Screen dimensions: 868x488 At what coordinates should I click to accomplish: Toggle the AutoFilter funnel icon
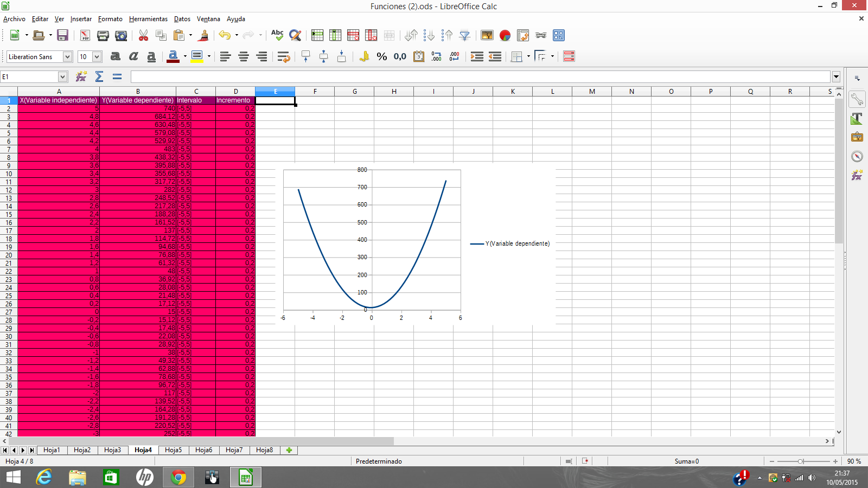coord(465,35)
